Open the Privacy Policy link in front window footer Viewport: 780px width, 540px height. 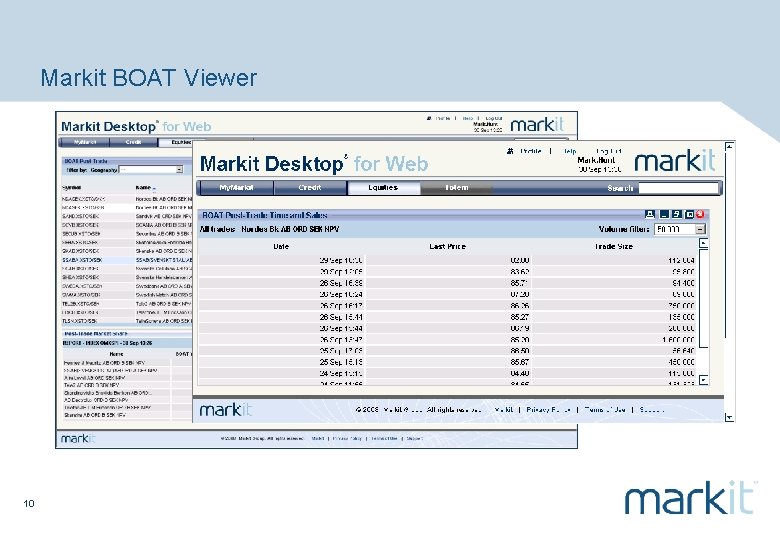(548, 410)
